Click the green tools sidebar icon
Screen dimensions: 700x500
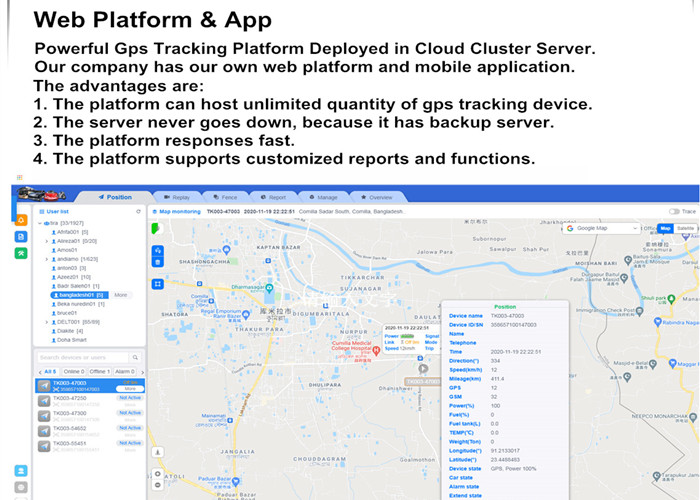(x=21, y=255)
